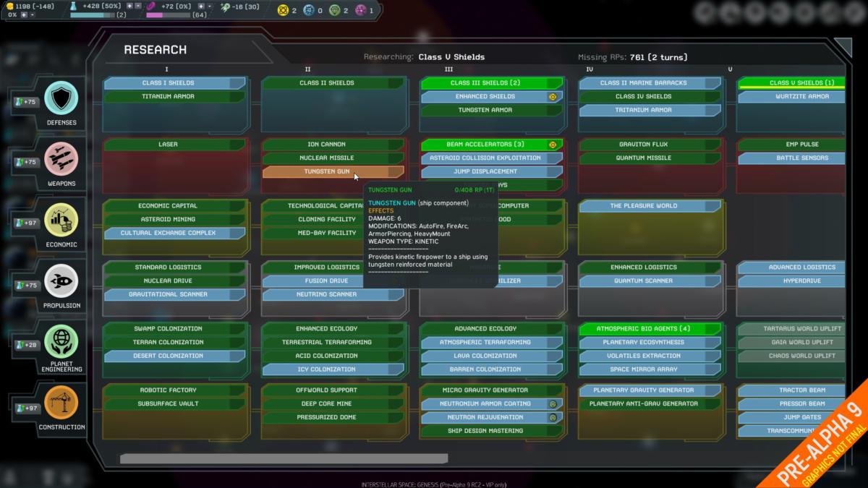
Task: Click the gold coin treasury icon
Action: [x=9, y=6]
